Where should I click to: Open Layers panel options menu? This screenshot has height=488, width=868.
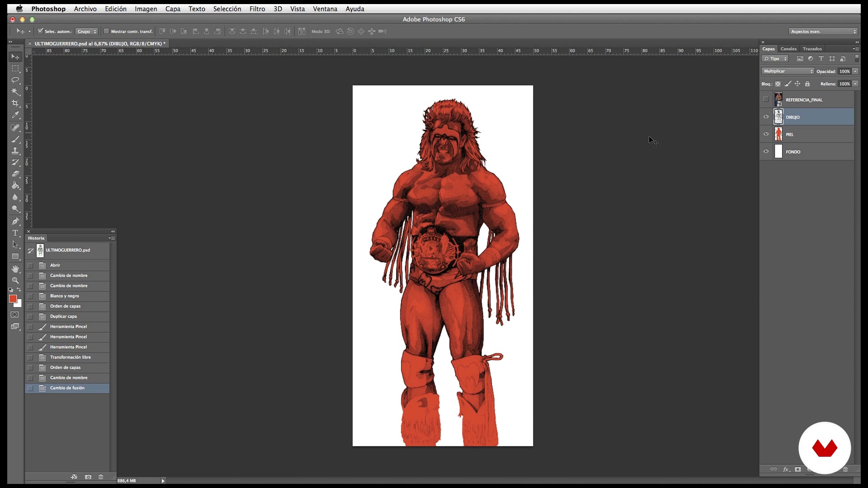coord(856,49)
